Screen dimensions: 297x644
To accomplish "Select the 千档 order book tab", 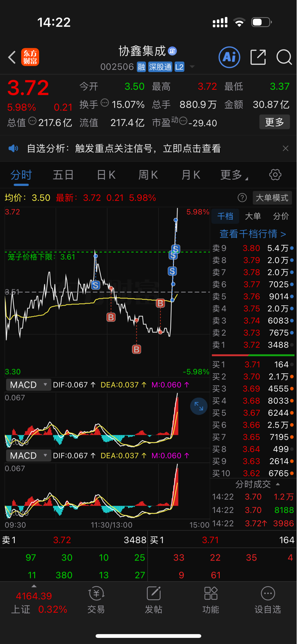I will pyautogui.click(x=225, y=216).
